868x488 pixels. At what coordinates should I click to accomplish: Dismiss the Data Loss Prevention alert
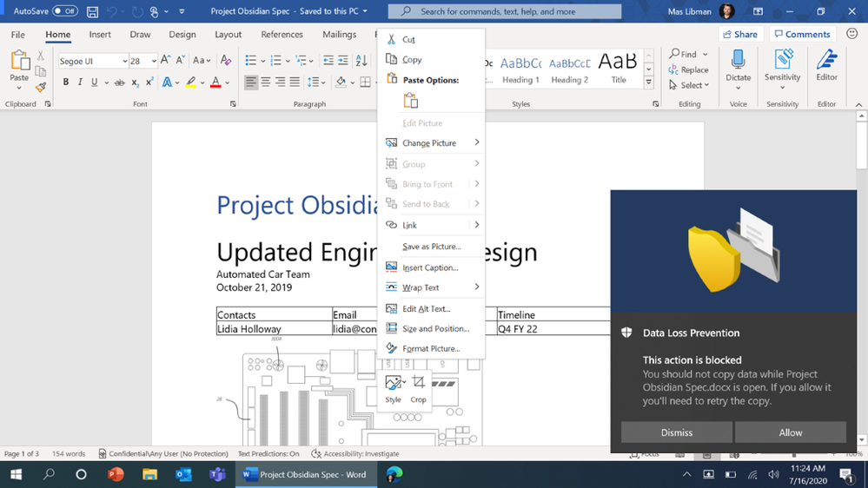(x=677, y=432)
